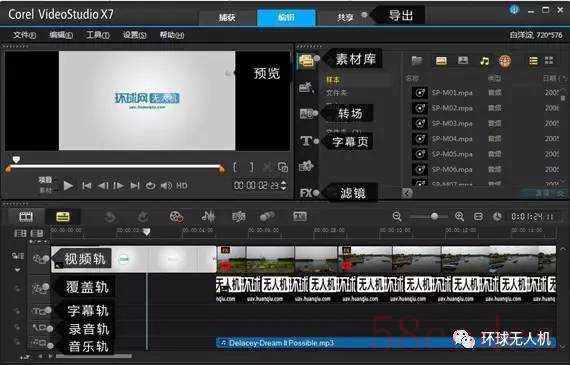Select SP-M03.mpa in the library list

point(452,124)
